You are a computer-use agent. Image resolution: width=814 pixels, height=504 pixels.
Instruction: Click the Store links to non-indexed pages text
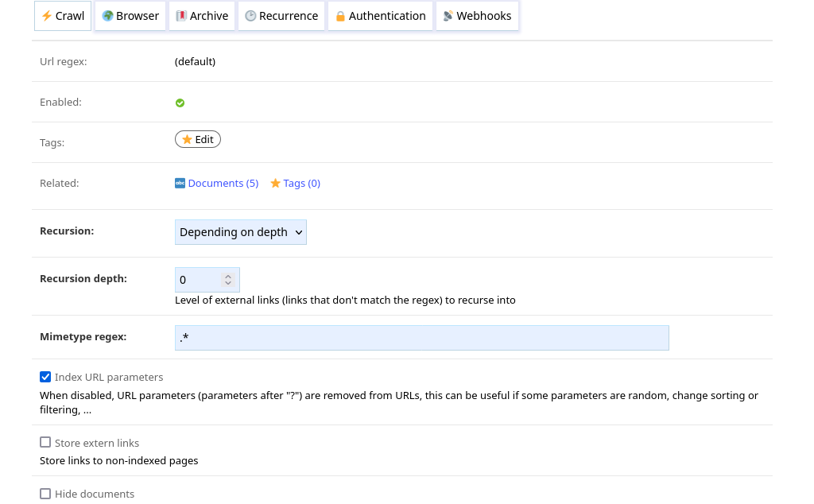[119, 461]
